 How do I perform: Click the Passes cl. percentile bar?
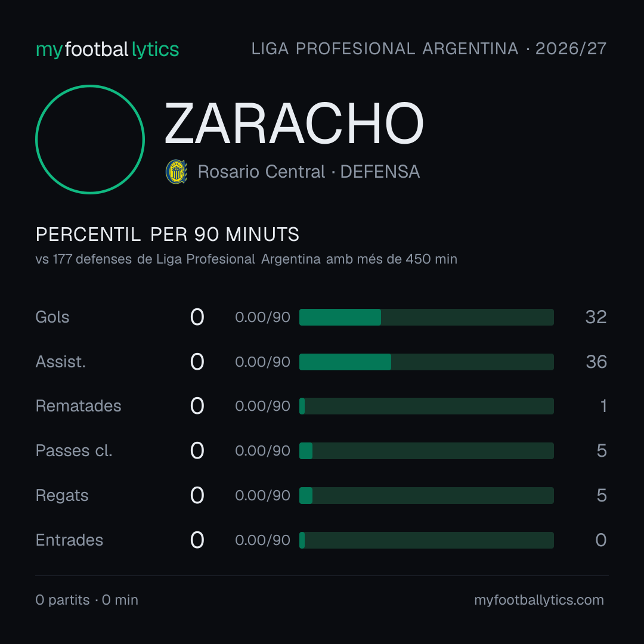point(426,451)
